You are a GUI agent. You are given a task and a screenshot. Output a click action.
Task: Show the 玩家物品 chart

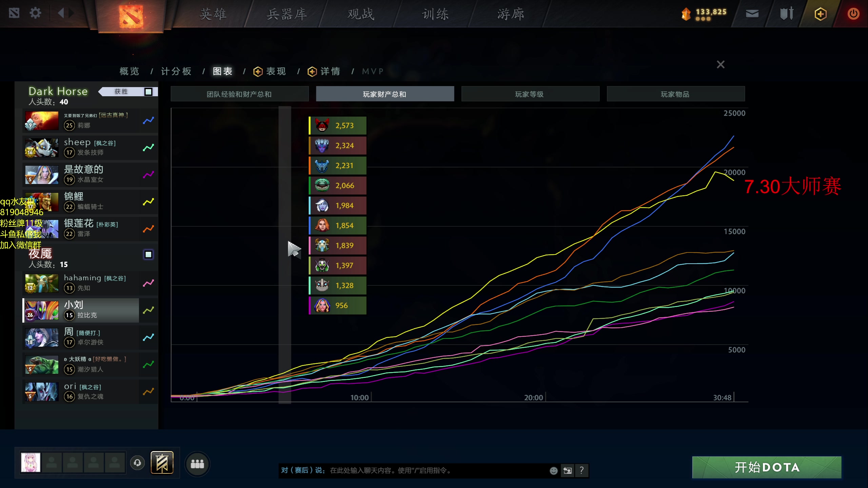(x=676, y=94)
